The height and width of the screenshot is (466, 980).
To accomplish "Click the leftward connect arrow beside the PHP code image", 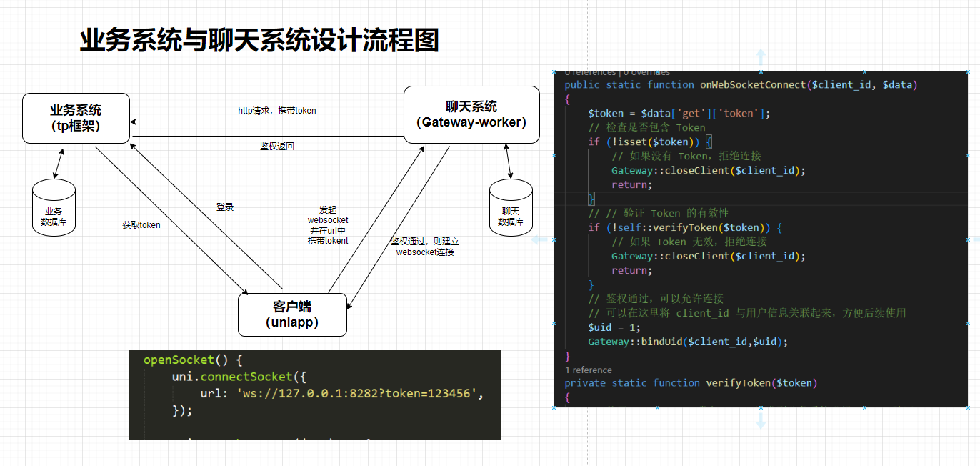I will click(539, 240).
